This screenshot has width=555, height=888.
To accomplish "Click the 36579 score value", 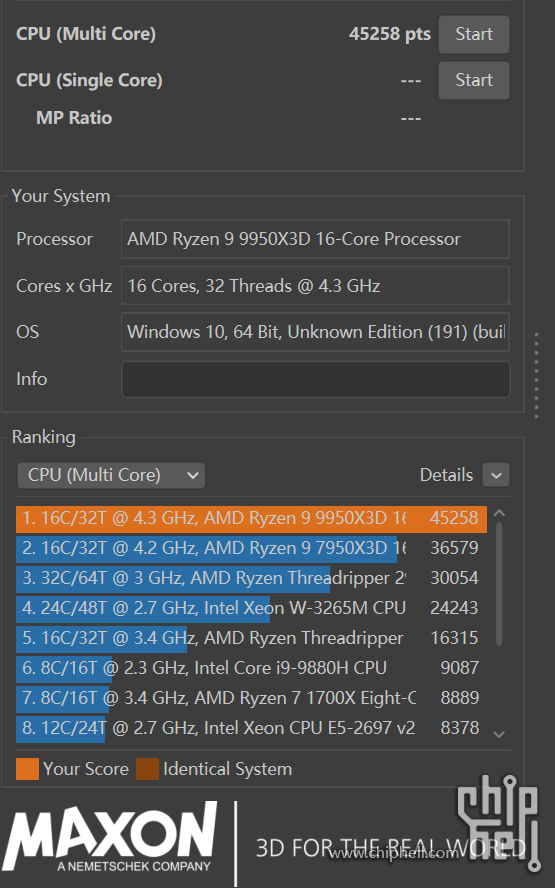I will tap(454, 548).
